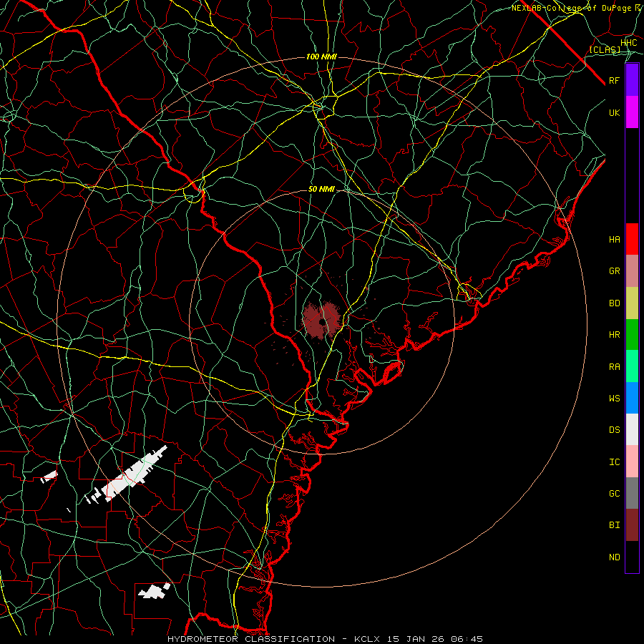644x644 pixels.
Task: Click the white dry snow patch at bottom
Action: 154,591
